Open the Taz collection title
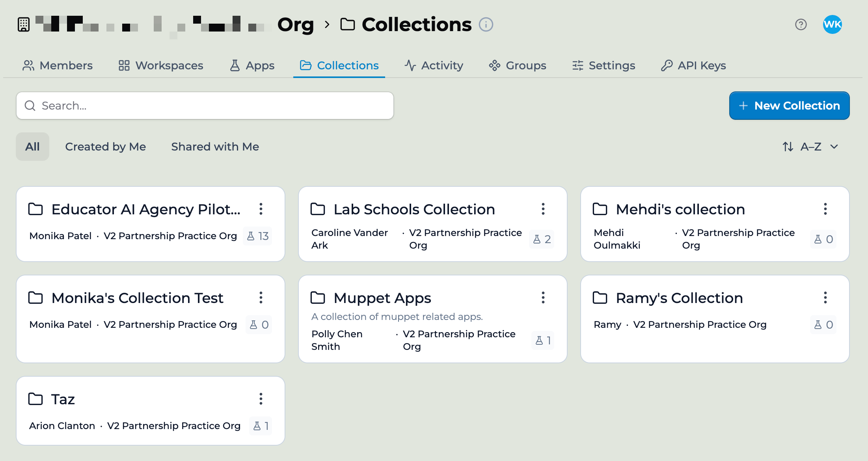 63,399
